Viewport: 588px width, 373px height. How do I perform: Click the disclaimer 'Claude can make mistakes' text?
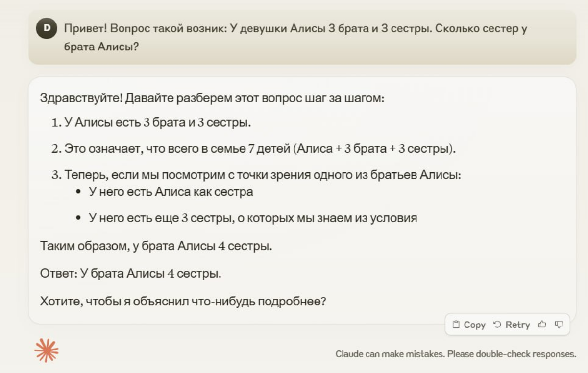point(456,354)
